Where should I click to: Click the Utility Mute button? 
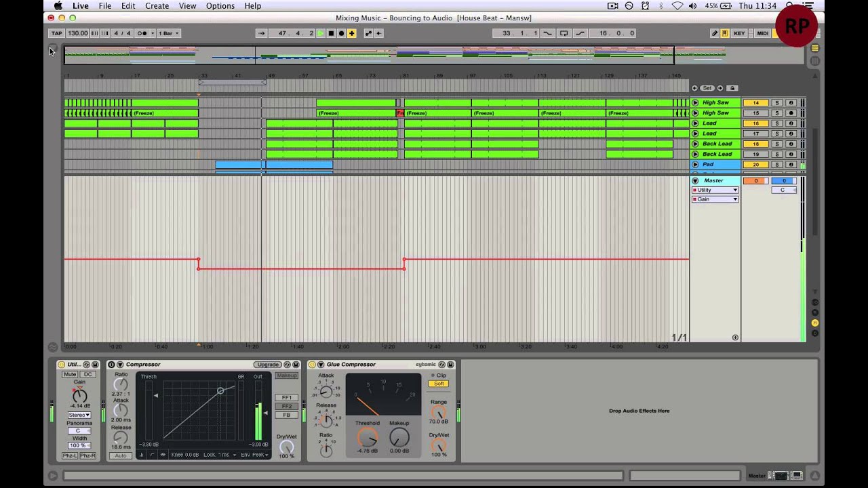coord(70,374)
